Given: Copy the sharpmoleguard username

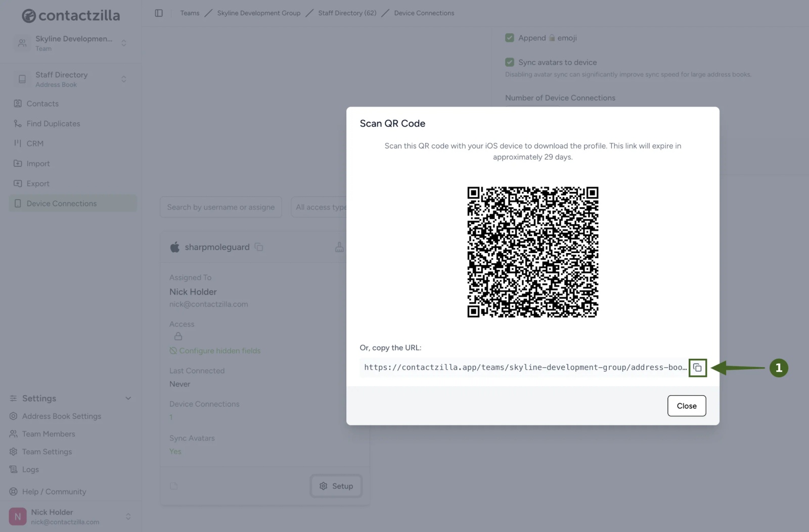Looking at the screenshot, I should (x=259, y=247).
